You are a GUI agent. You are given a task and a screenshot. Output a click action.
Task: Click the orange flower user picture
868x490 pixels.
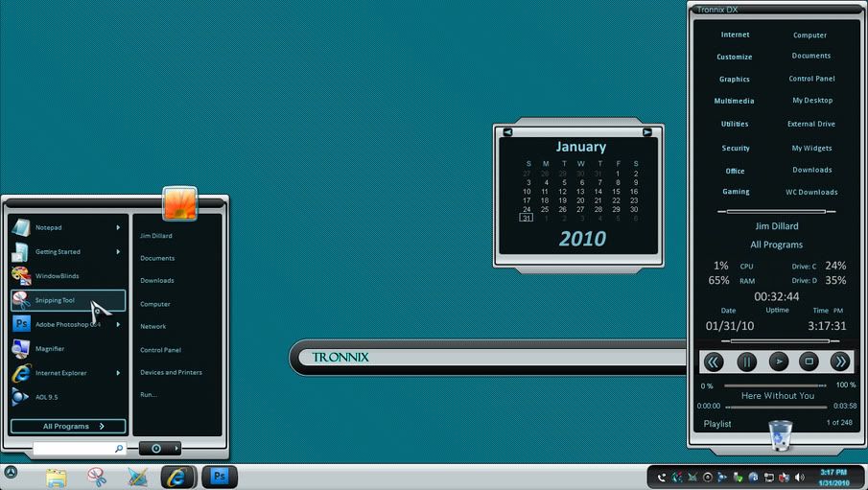pos(180,203)
